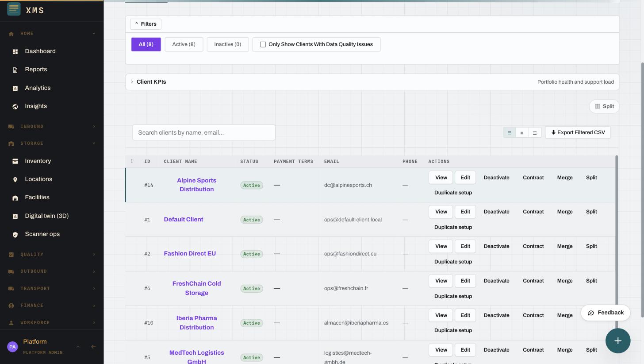Open the floating plus action button
The height and width of the screenshot is (364, 644).
(618, 341)
